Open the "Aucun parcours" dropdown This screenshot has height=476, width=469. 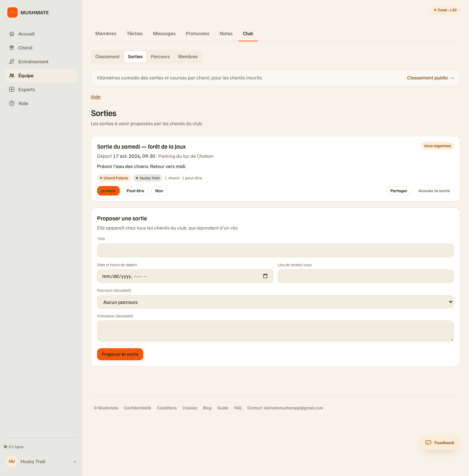pyautogui.click(x=276, y=302)
